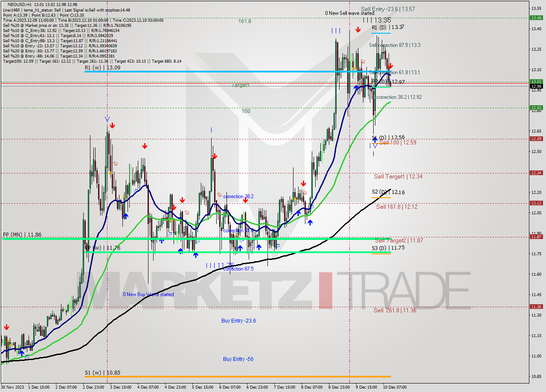
Task: Click the green 13.48 price tag on axis
Action: click(x=536, y=17)
